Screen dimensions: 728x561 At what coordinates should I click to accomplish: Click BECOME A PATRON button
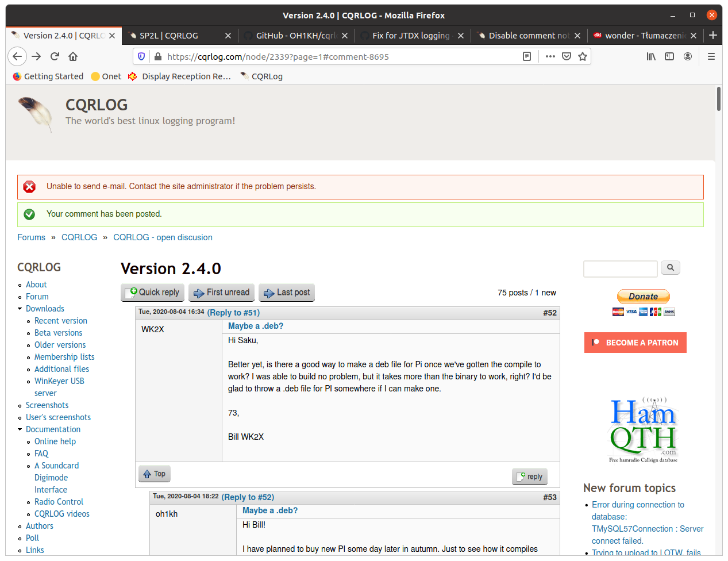(x=635, y=343)
